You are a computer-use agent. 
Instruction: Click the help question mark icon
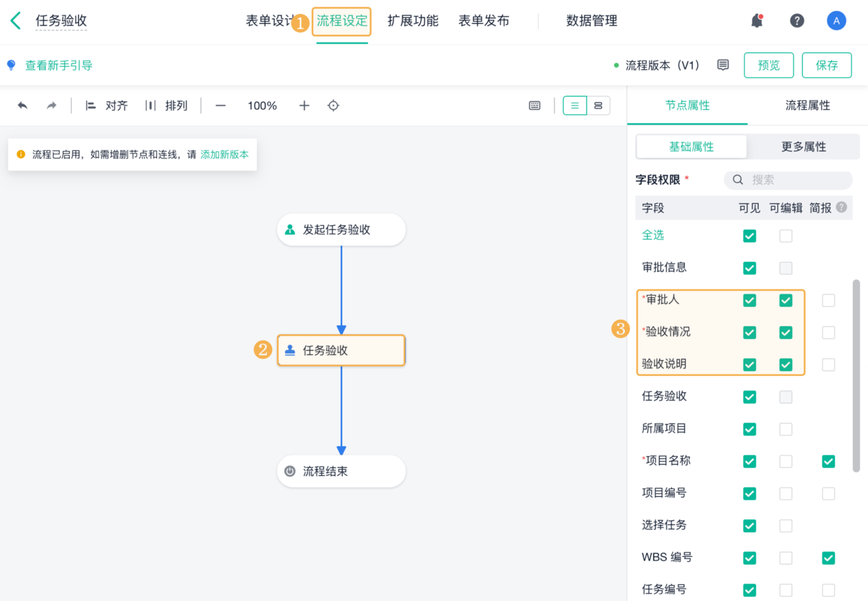(797, 20)
